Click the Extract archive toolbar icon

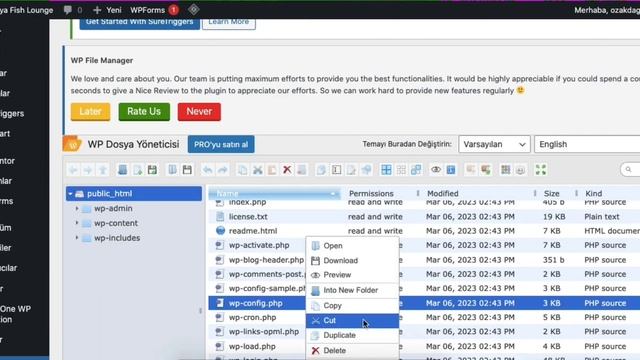click(471, 170)
